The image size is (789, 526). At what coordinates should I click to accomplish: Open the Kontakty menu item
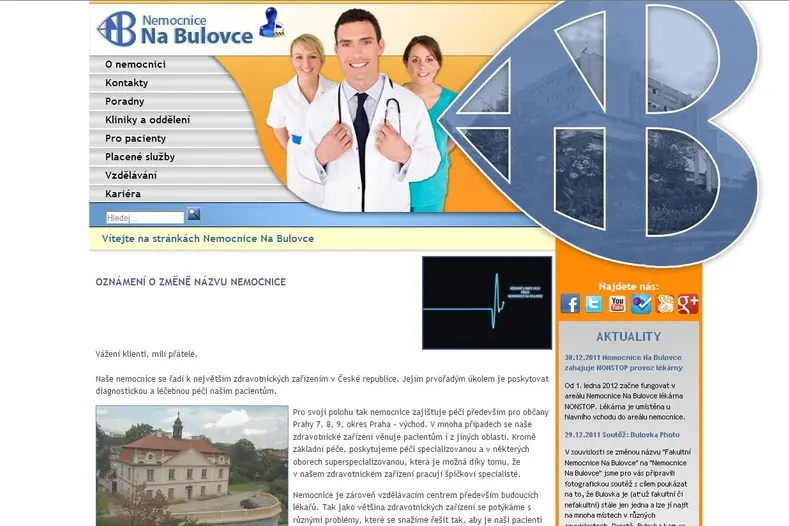click(x=126, y=83)
